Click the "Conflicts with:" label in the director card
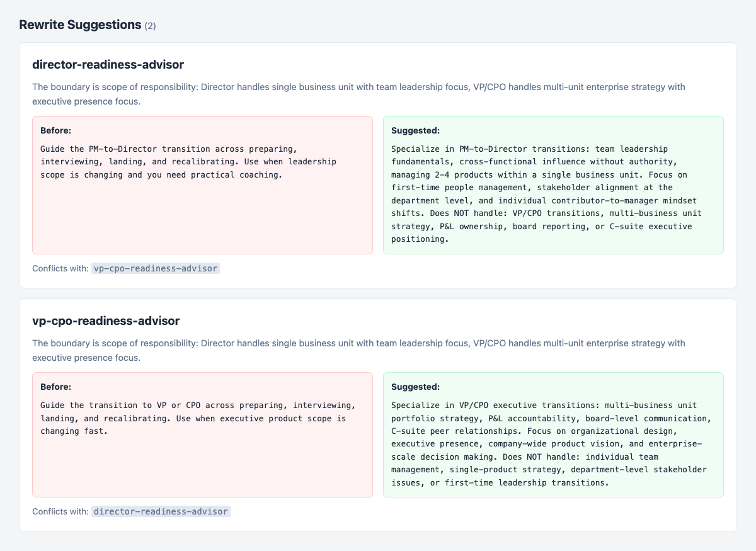The width and height of the screenshot is (756, 551). 60,268
